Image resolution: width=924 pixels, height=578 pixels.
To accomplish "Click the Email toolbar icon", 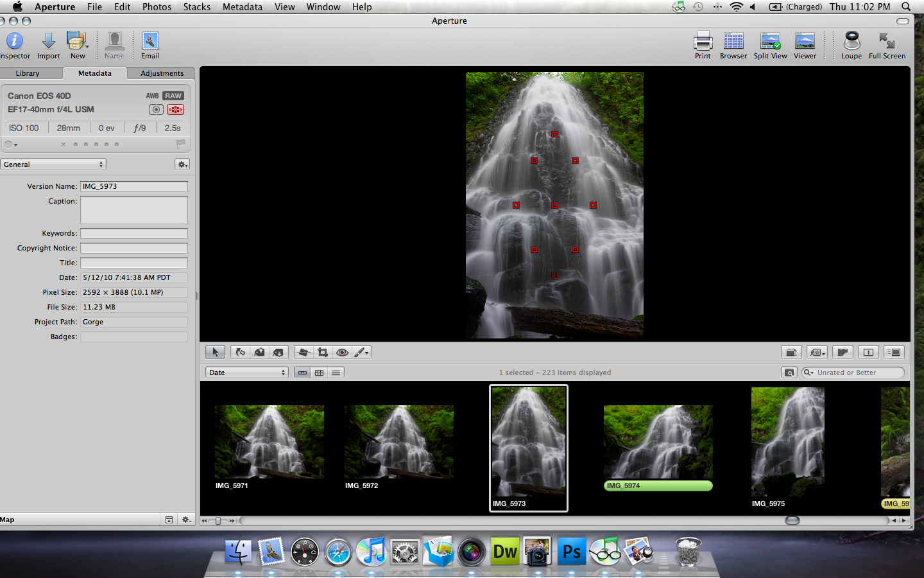I will pos(150,41).
